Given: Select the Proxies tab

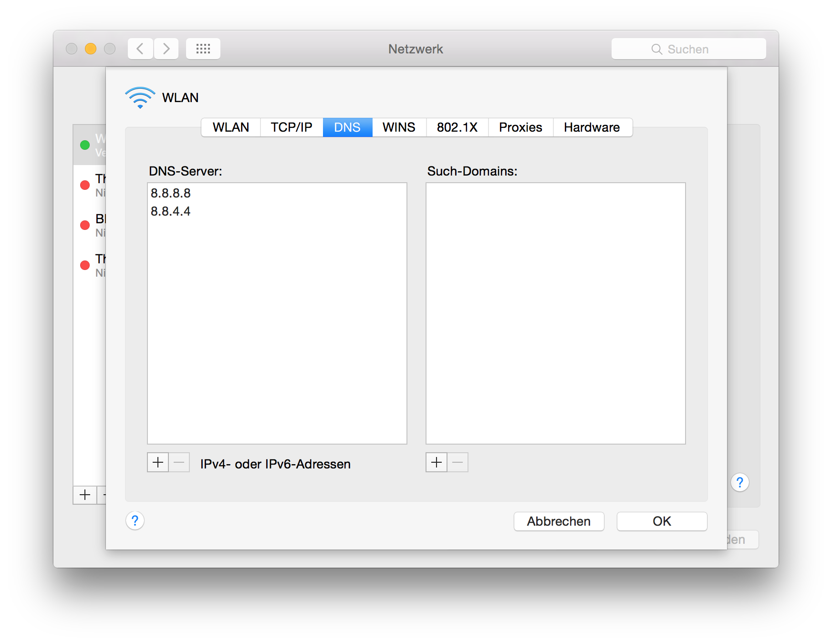Looking at the screenshot, I should coord(520,127).
